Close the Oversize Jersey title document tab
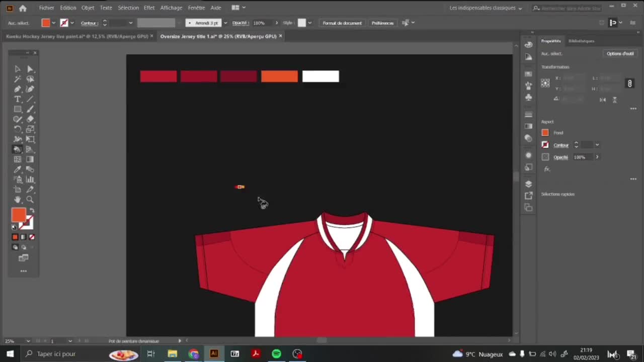The width and height of the screenshot is (644, 362). pyautogui.click(x=280, y=36)
